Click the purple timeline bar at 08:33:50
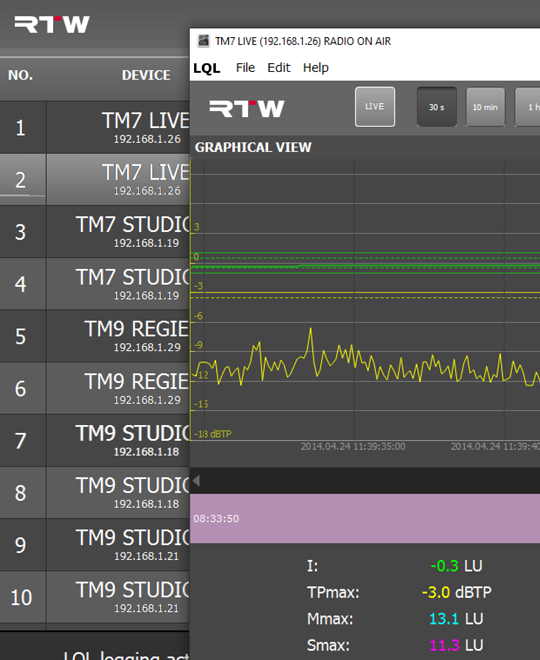 pyautogui.click(x=365, y=518)
